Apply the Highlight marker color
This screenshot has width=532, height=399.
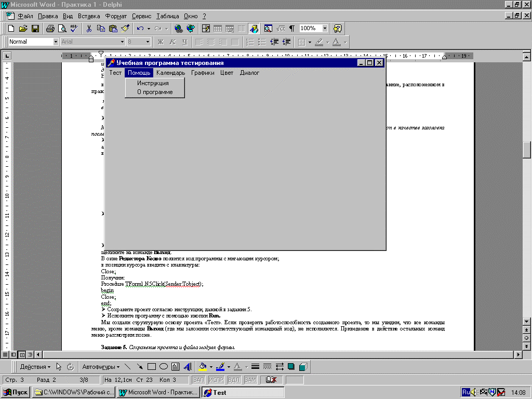click(319, 42)
